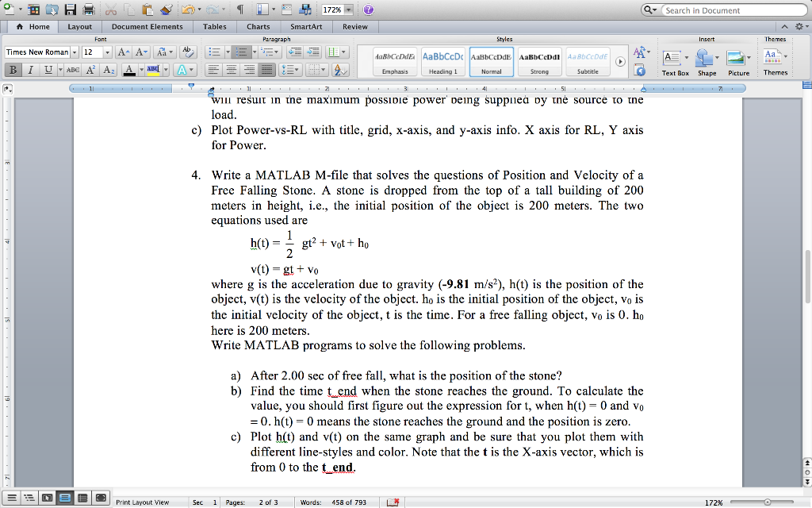
Task: Expand the zoom percentage dropdown
Action: click(349, 10)
